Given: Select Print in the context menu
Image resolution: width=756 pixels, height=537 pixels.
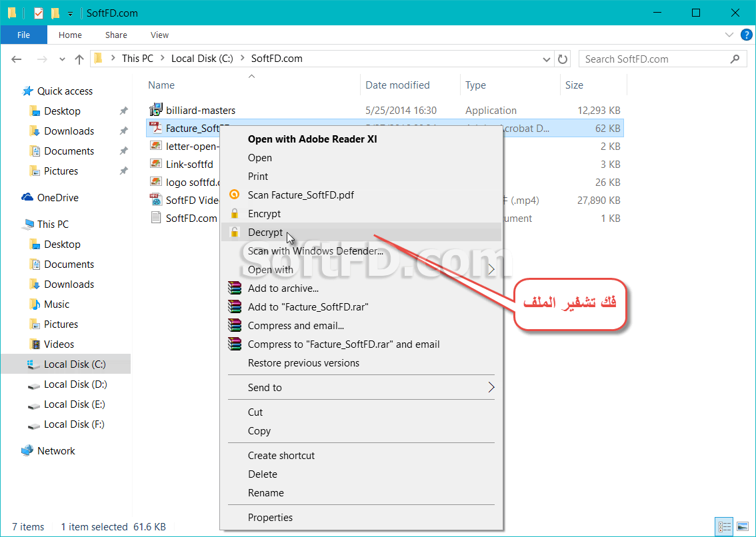Looking at the screenshot, I should pyautogui.click(x=361, y=177).
